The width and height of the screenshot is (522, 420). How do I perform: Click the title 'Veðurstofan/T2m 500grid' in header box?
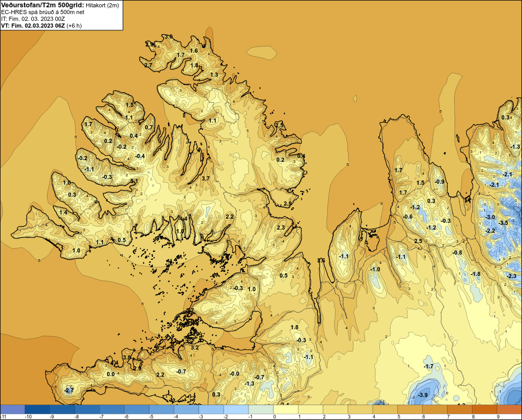tap(42, 5)
